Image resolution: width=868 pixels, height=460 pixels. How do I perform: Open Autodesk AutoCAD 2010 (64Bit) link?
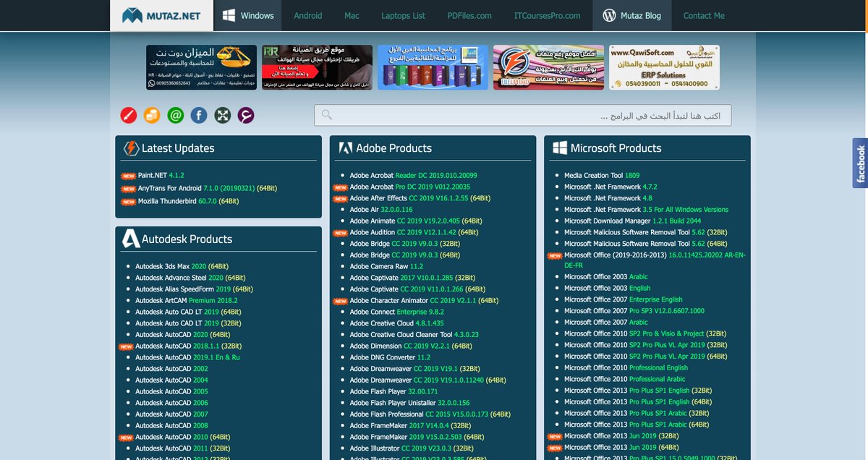point(182,437)
